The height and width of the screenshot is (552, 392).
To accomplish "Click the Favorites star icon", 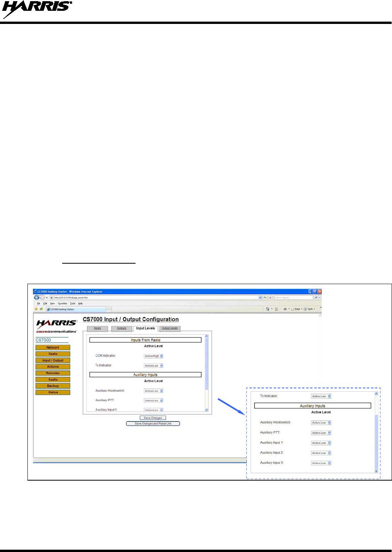I will pyautogui.click(x=36, y=309).
